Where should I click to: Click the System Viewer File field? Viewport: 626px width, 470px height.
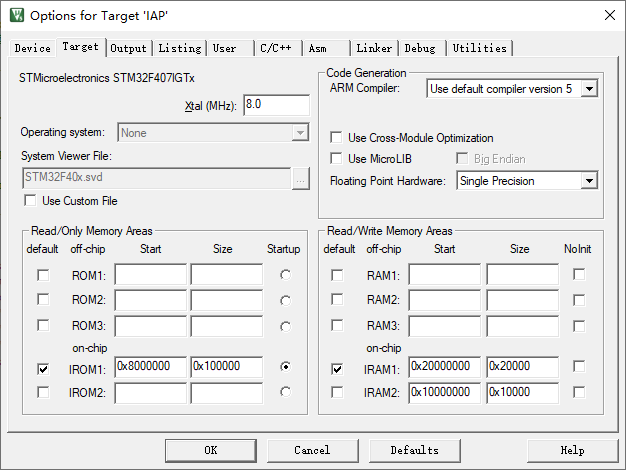click(x=156, y=178)
